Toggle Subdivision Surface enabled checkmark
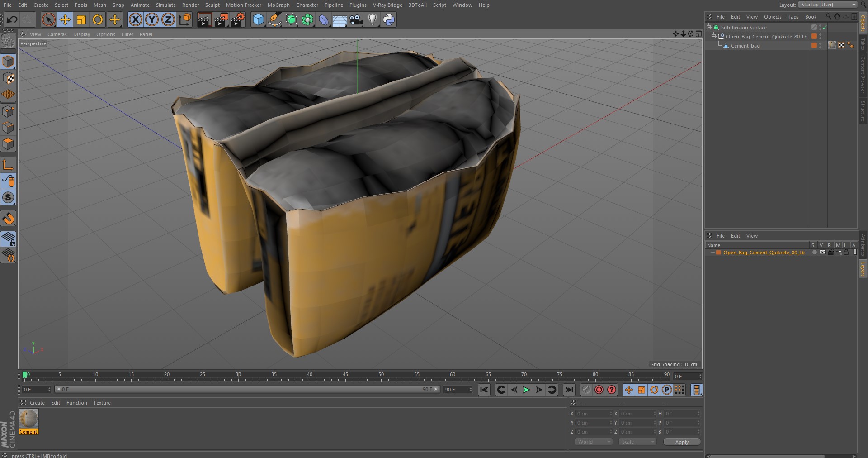This screenshot has height=458, width=868. click(x=824, y=28)
